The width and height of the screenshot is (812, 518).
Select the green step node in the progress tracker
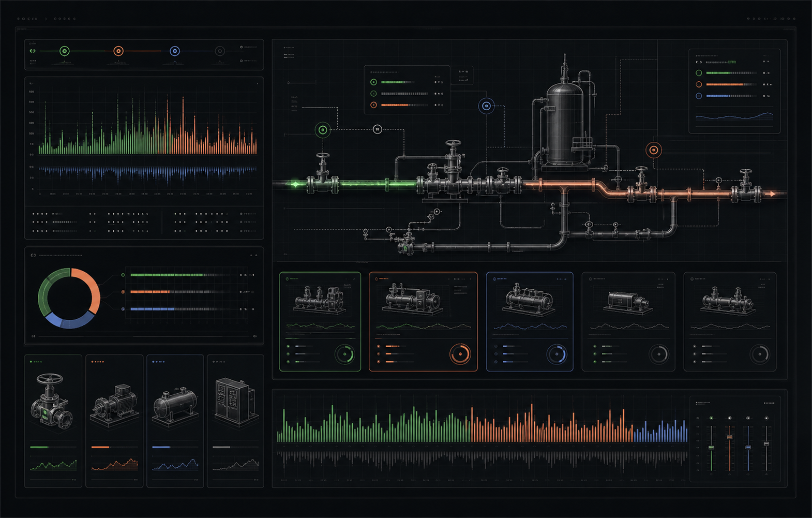(x=64, y=51)
